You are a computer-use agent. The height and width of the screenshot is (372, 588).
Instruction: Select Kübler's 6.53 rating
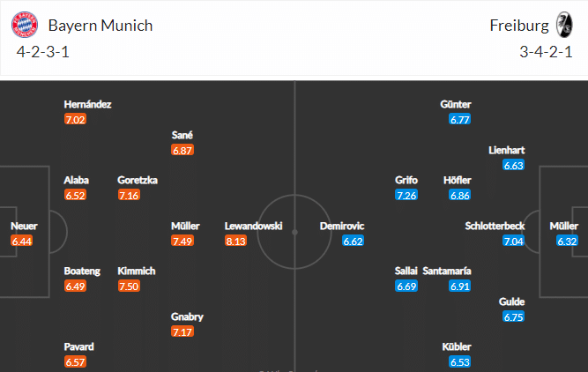460,362
